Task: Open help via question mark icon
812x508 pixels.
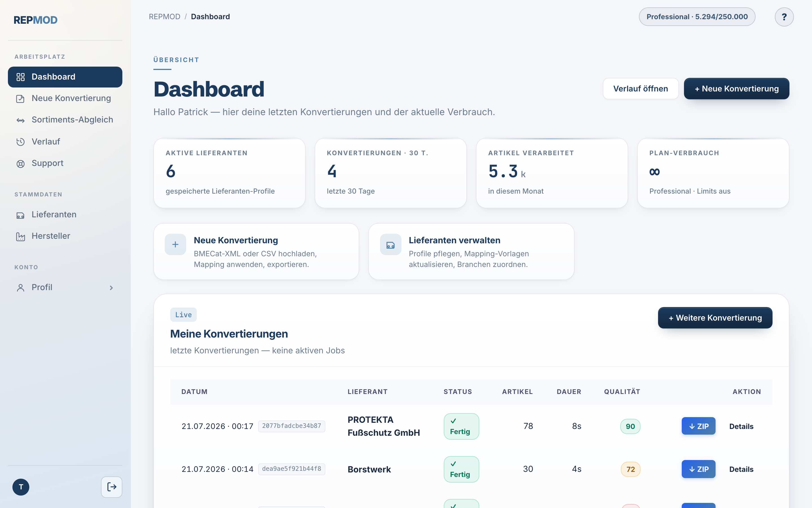Action: point(784,17)
